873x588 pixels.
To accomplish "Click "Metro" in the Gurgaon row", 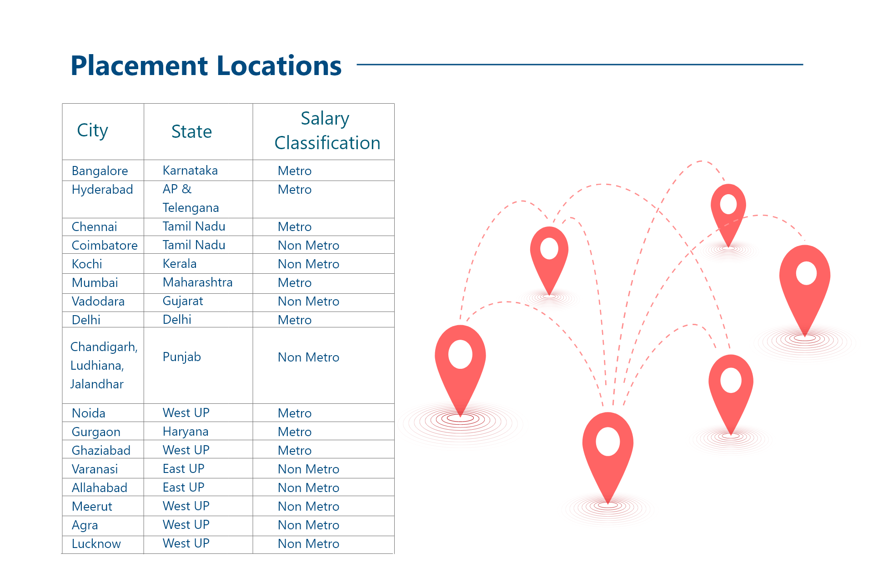I will coord(295,432).
